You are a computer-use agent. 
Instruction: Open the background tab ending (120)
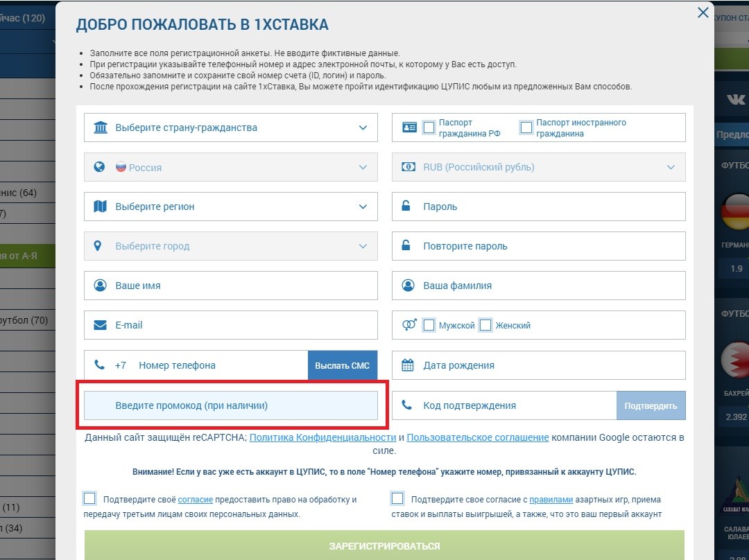[x=26, y=18]
